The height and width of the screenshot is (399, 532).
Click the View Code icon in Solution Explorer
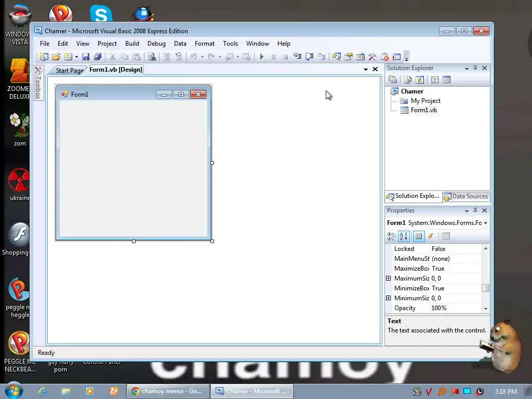pos(435,79)
